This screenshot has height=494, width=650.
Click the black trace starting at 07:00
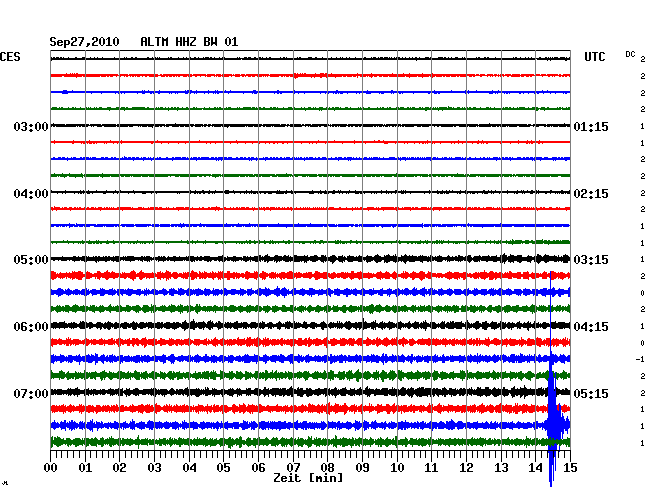pyautogui.click(x=310, y=392)
